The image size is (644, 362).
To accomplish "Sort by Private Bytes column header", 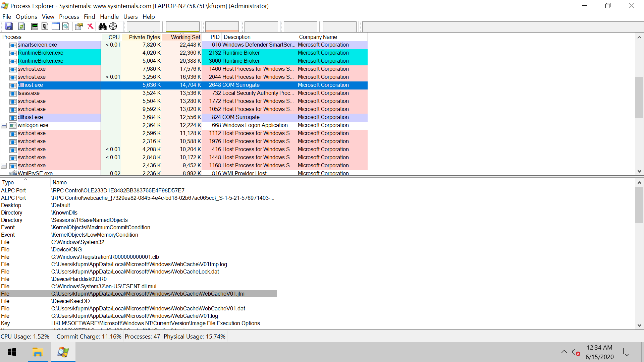I will point(142,37).
